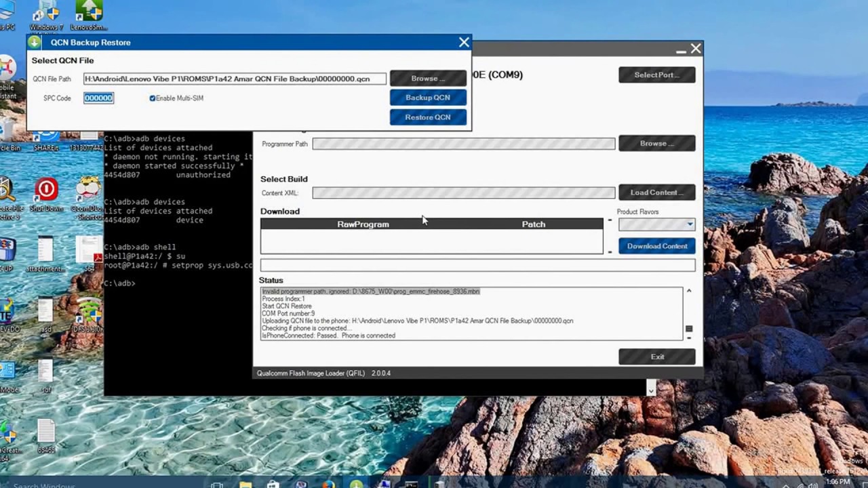Screen dimensions: 868x488
Task: Launch the SHAREit desktop icon
Action: 46,139
